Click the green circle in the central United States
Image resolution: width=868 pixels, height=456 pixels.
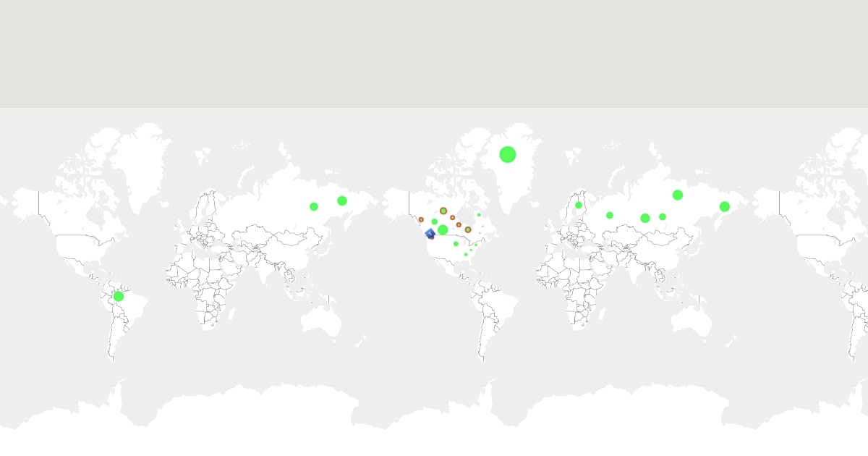(x=456, y=244)
